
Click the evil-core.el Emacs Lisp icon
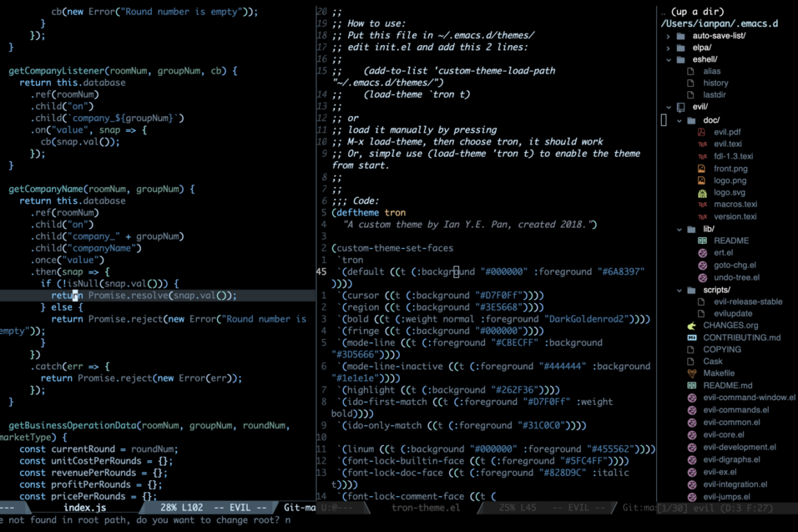click(x=692, y=435)
